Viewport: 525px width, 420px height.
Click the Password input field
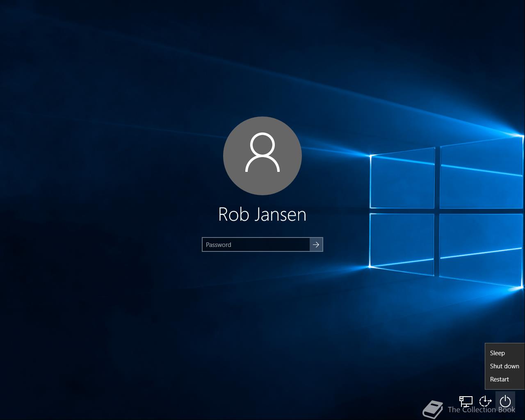(x=256, y=244)
